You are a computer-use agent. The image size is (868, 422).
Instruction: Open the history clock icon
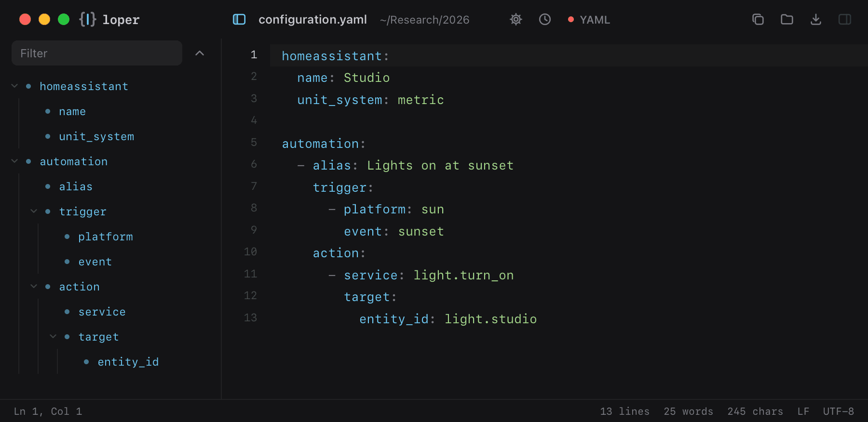click(545, 19)
